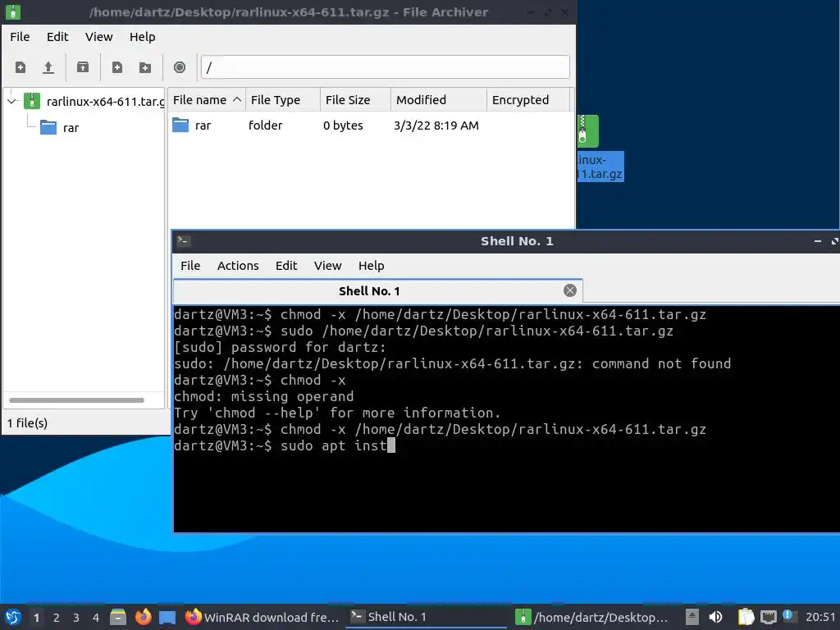Click "Try 'chmod --help'" terminal line
The width and height of the screenshot is (840, 630).
click(337, 413)
